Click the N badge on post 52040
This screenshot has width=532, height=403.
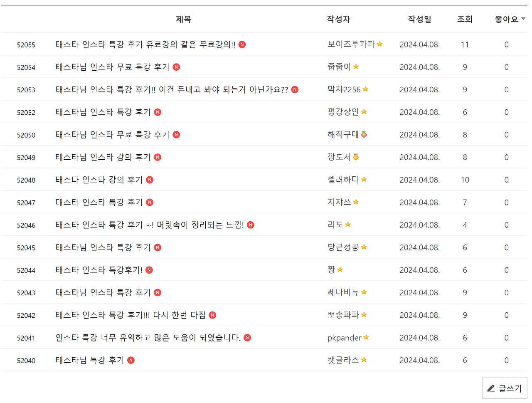[x=131, y=360]
